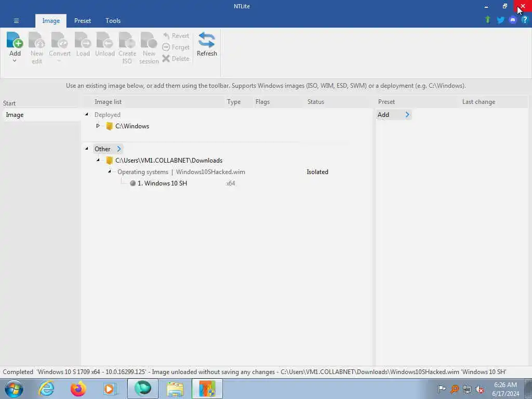
Task: Open the Add dropdown arrow under Add
Action: (x=15, y=61)
